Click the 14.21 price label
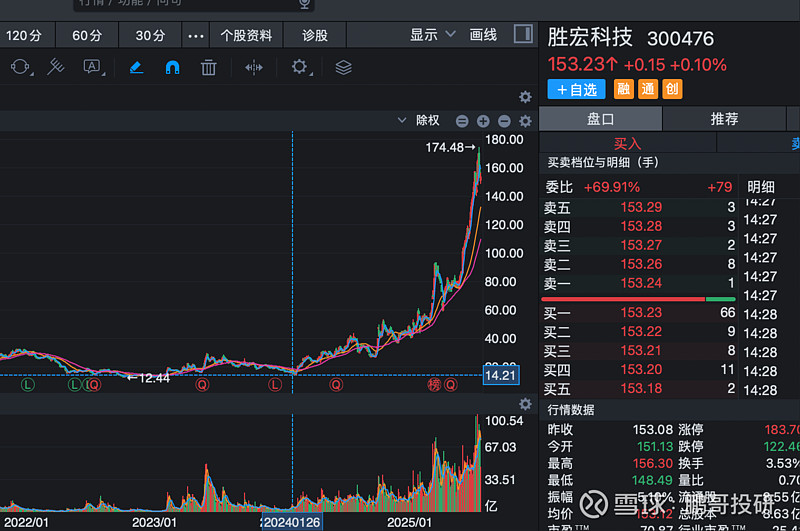The width and height of the screenshot is (800, 531). tap(501, 375)
